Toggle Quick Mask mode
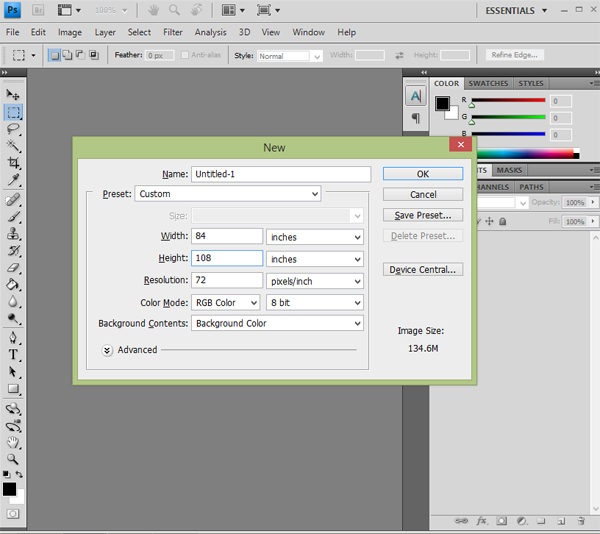This screenshot has height=534, width=600. pyautogui.click(x=13, y=514)
